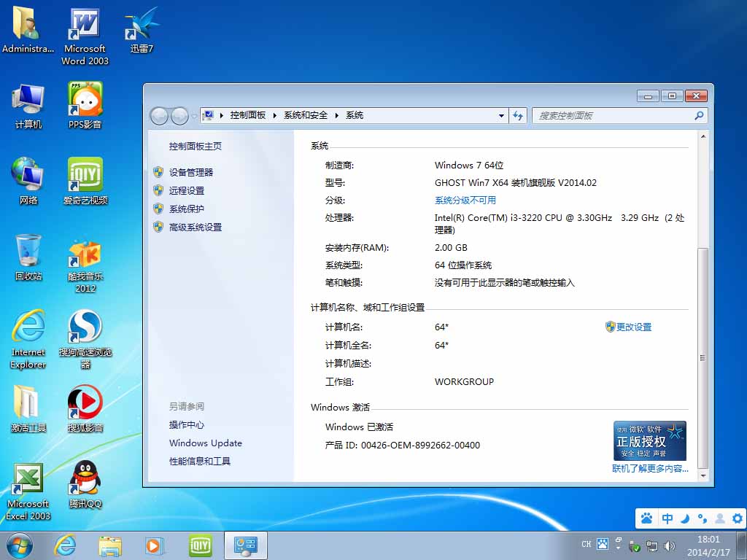Click the refresh button beside address bar
This screenshot has height=560, width=747.
[x=518, y=115]
